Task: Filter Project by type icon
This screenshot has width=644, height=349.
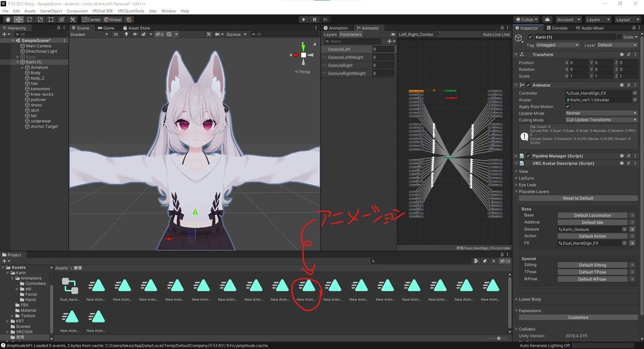Action: tap(476, 261)
